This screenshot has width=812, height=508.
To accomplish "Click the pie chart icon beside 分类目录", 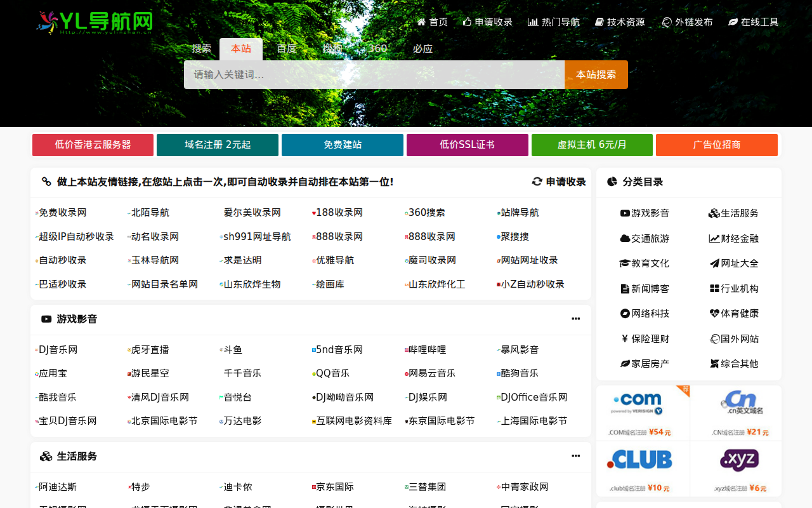I will pos(611,181).
